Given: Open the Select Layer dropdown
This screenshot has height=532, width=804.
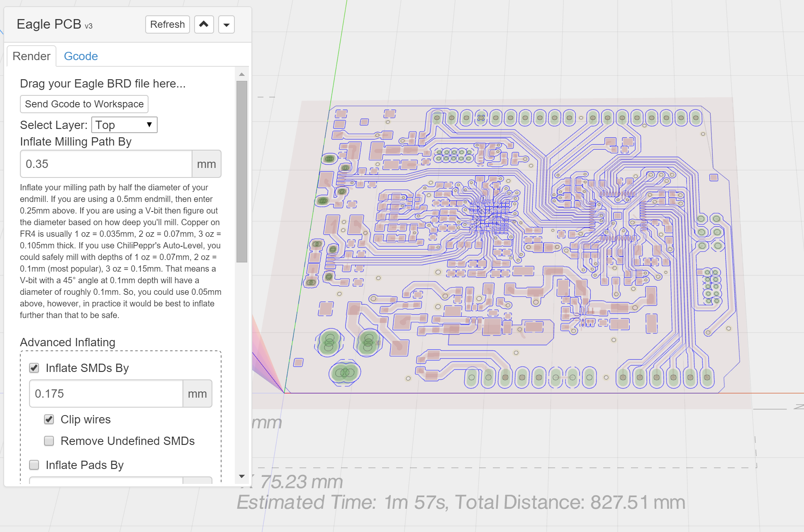Looking at the screenshot, I should pos(124,125).
